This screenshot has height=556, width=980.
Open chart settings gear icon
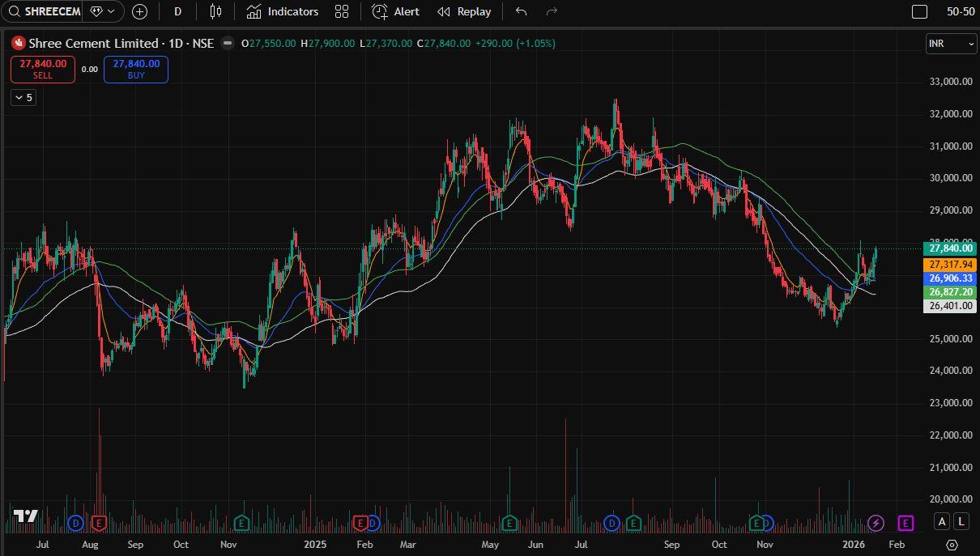click(952, 545)
